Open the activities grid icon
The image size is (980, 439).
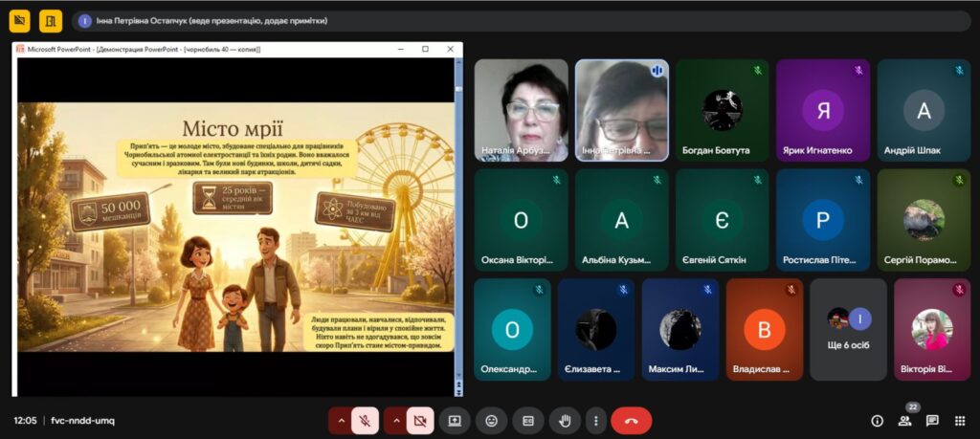(960, 420)
